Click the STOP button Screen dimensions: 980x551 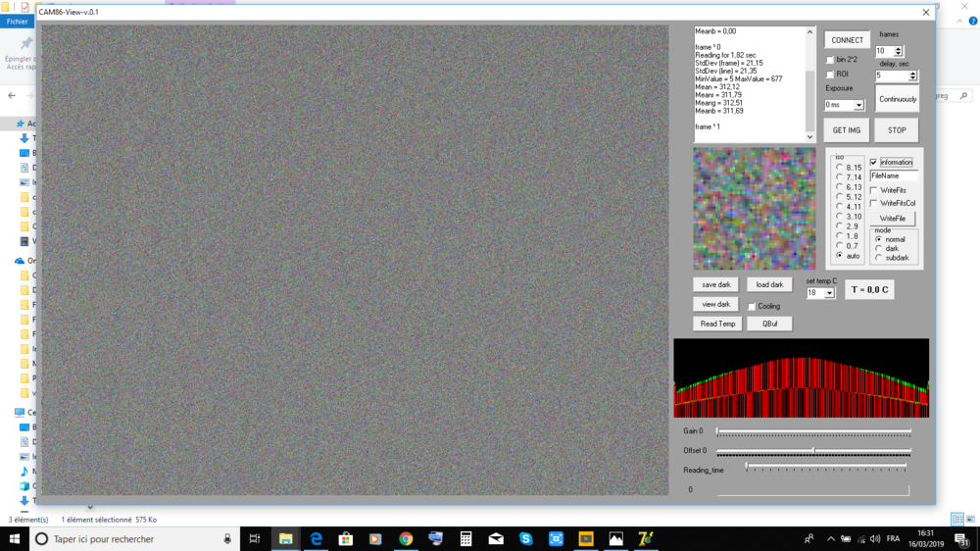[x=897, y=130]
